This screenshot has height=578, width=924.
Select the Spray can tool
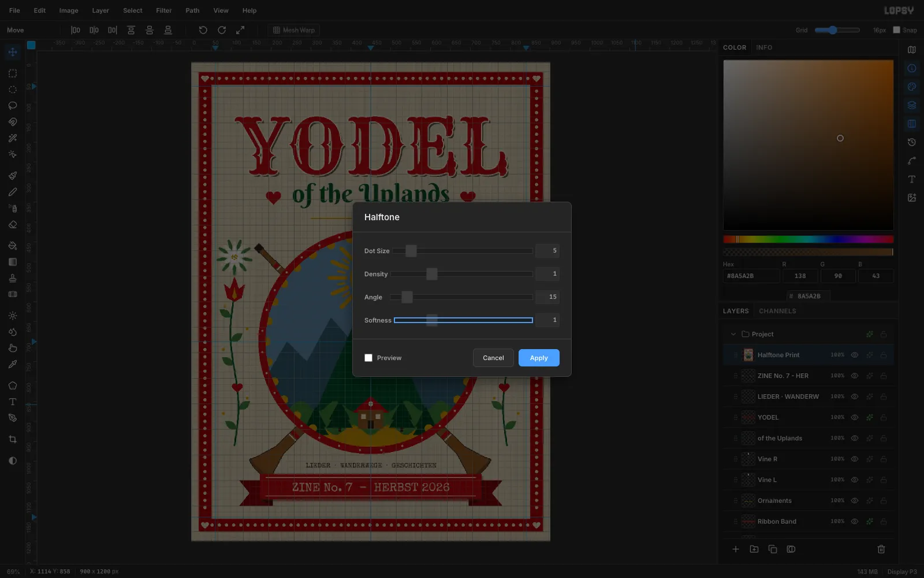tap(13, 208)
